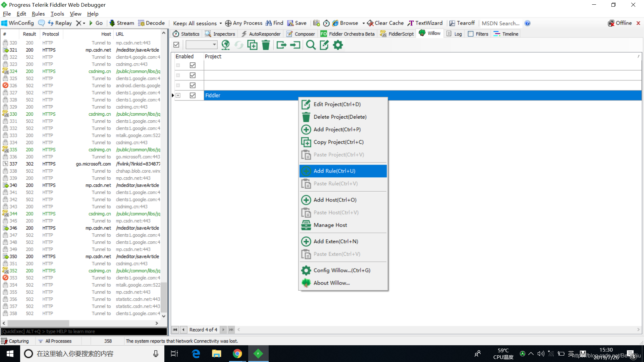The image size is (644, 362).
Task: Uncheck Enabled box in first project row
Action: click(193, 65)
